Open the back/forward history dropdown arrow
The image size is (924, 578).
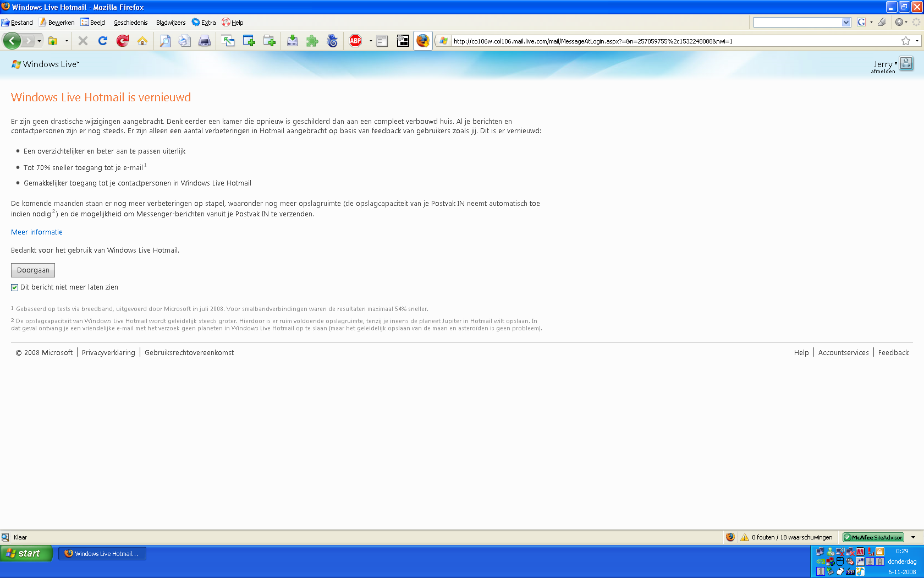39,41
